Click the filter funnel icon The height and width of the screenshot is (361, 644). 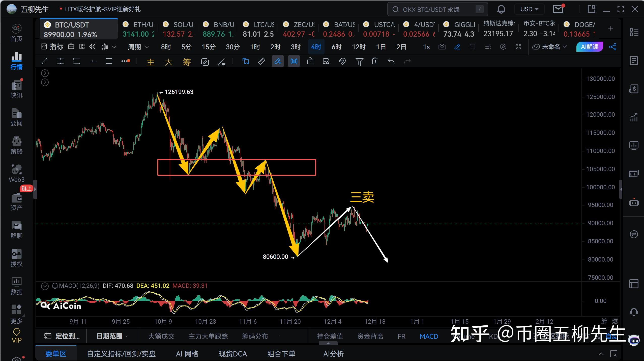359,61
